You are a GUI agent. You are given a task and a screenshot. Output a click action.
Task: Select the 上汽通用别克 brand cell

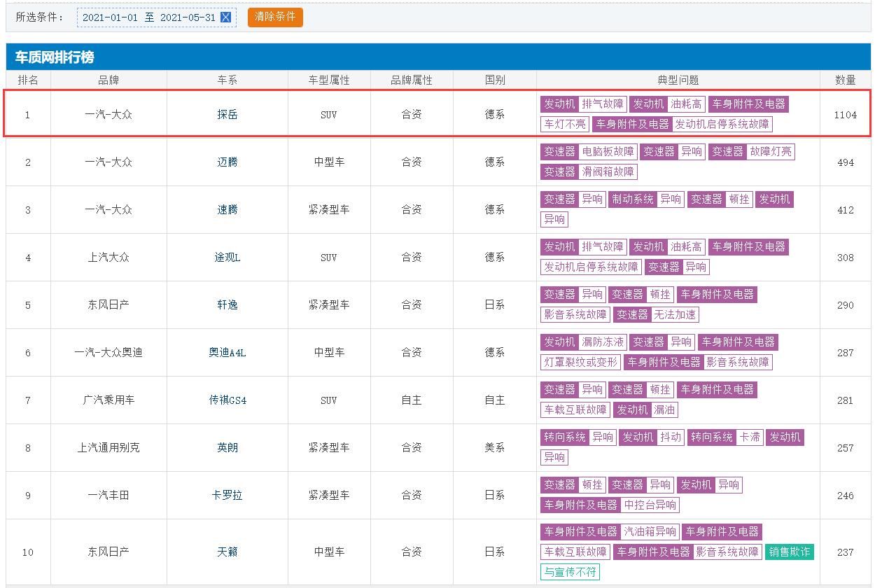point(108,448)
